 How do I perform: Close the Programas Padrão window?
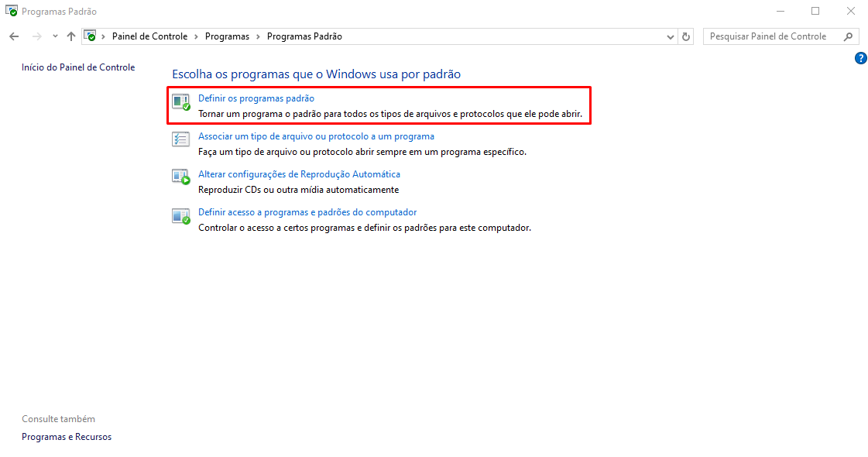click(x=851, y=11)
